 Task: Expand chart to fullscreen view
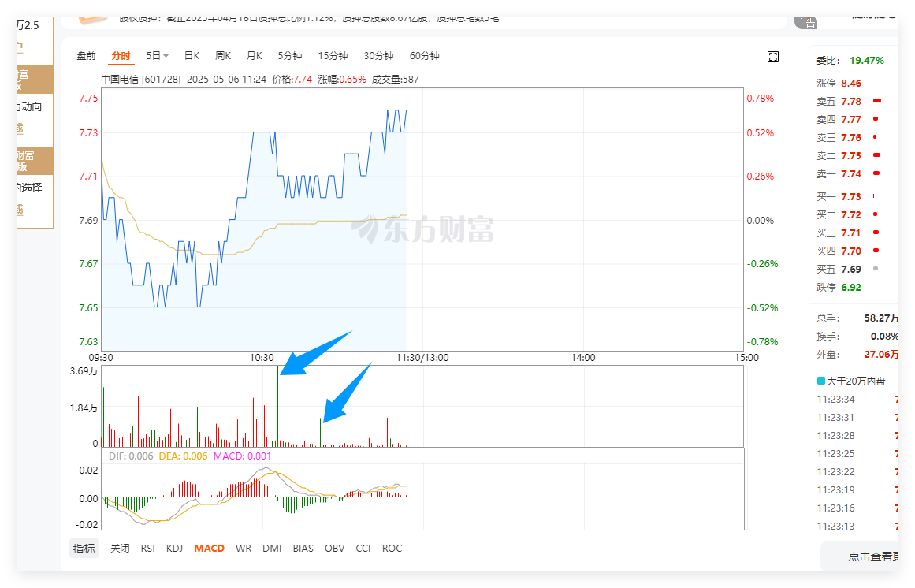point(772,57)
